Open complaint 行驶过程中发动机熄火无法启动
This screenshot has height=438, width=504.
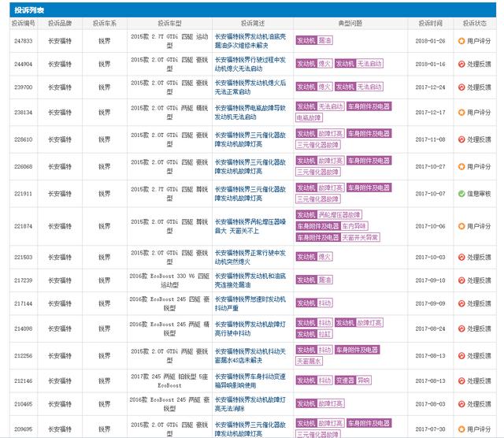(x=250, y=65)
